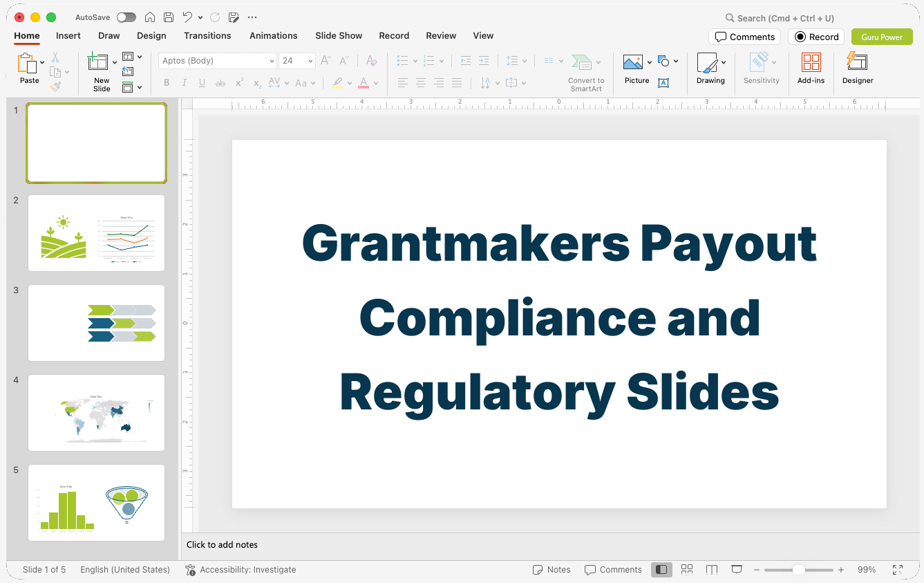This screenshot has width=924, height=583.
Task: Toggle Bold formatting
Action: tap(167, 83)
